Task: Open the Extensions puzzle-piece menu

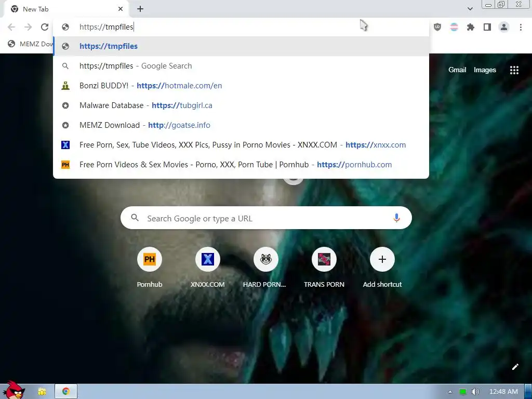Action: tap(471, 27)
